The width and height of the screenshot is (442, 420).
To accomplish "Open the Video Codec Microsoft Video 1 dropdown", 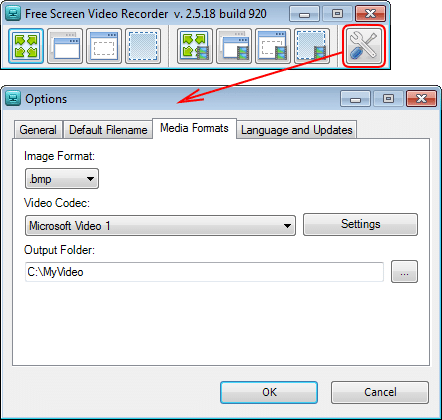I will [x=160, y=226].
